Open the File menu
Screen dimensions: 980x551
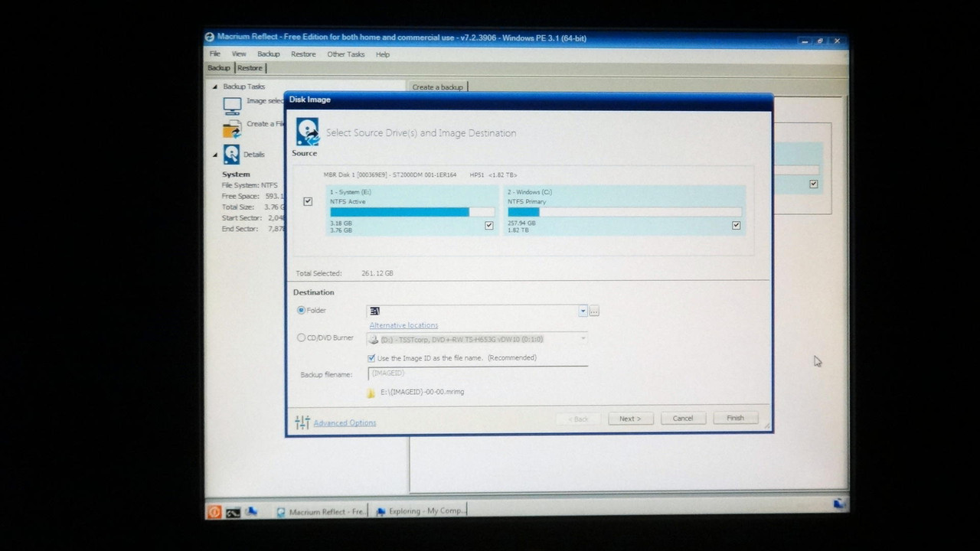[x=215, y=54]
